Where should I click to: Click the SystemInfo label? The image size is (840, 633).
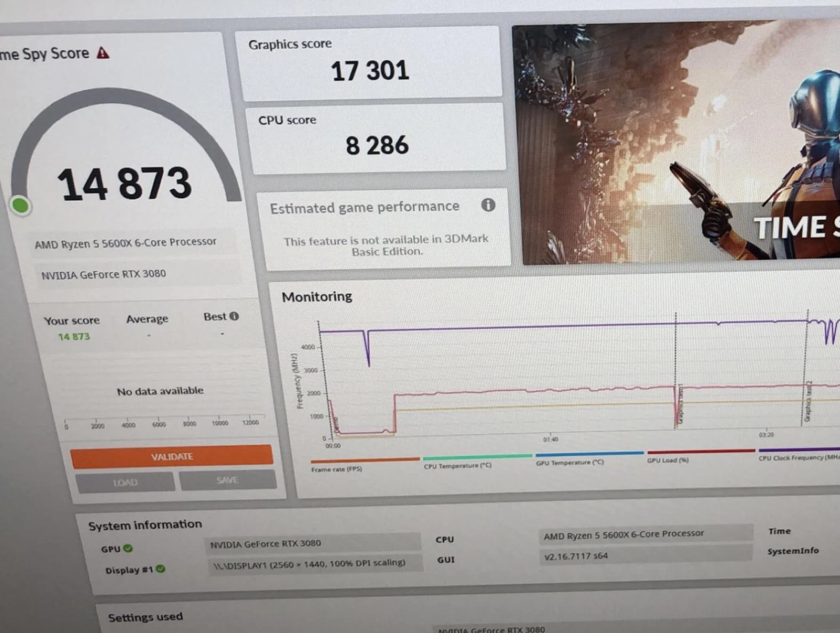pyautogui.click(x=793, y=551)
